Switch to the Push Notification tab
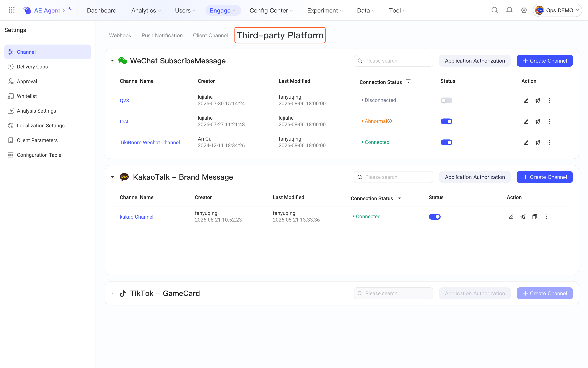 point(162,36)
